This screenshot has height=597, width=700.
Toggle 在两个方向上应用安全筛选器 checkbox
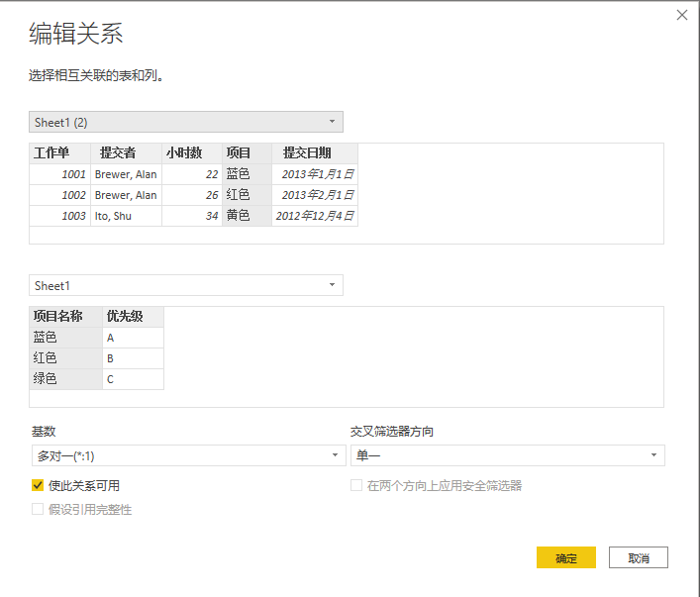pos(357,485)
